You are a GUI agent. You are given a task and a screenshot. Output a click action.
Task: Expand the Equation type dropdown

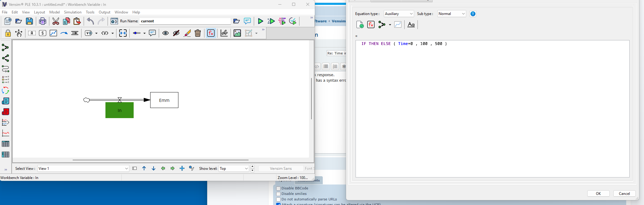399,14
